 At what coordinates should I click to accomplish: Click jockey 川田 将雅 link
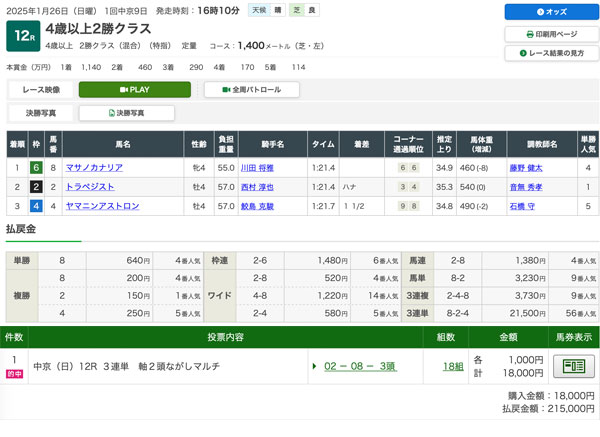(256, 168)
